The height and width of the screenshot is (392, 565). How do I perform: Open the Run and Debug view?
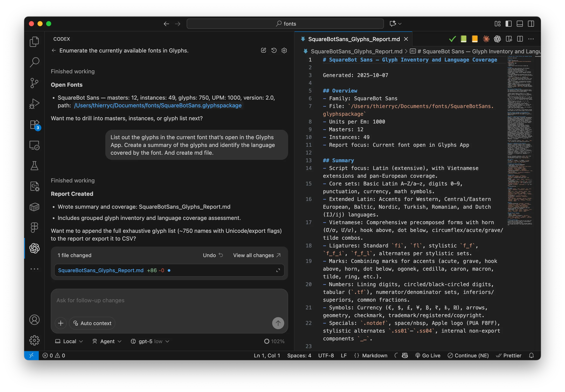34,103
